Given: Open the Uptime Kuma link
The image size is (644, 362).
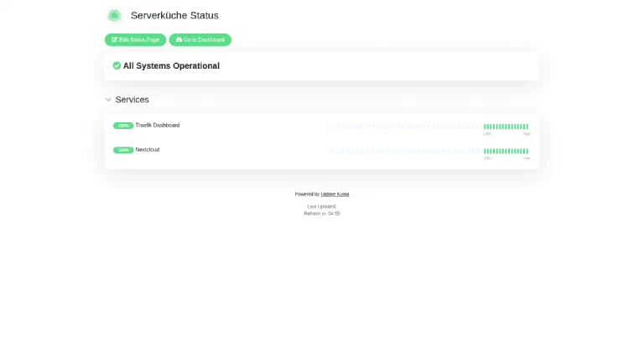Looking at the screenshot, I should [335, 194].
